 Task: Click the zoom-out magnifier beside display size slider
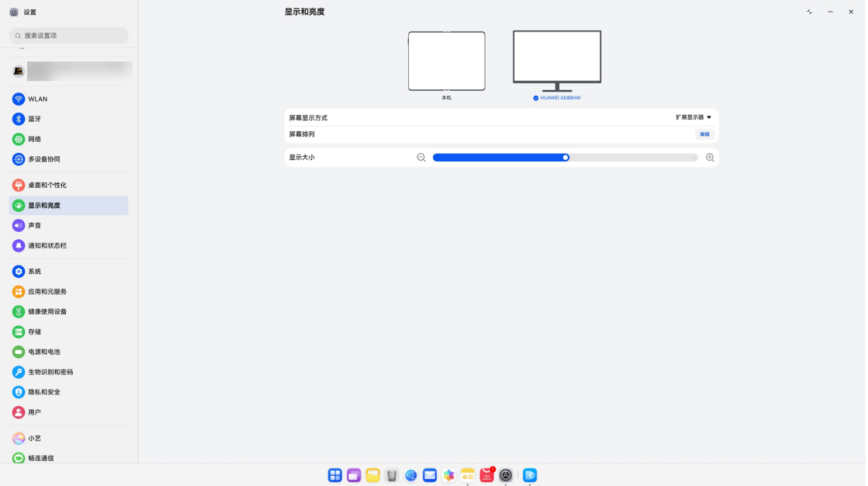(x=421, y=157)
